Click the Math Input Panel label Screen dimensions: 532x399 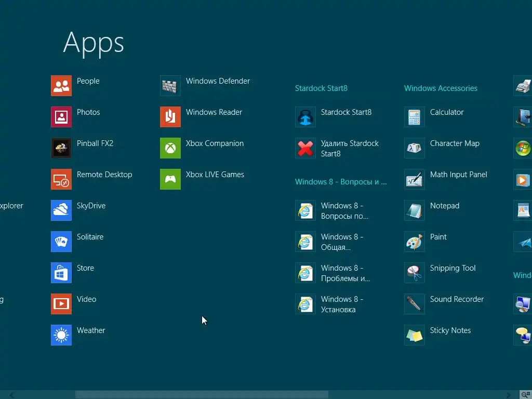click(x=458, y=175)
